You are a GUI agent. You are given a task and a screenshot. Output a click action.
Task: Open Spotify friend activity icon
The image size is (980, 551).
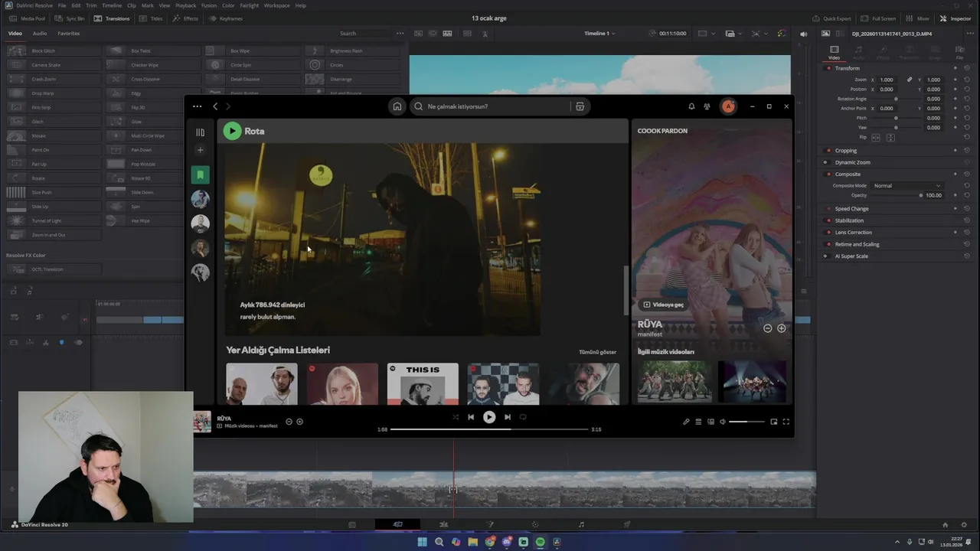click(707, 106)
